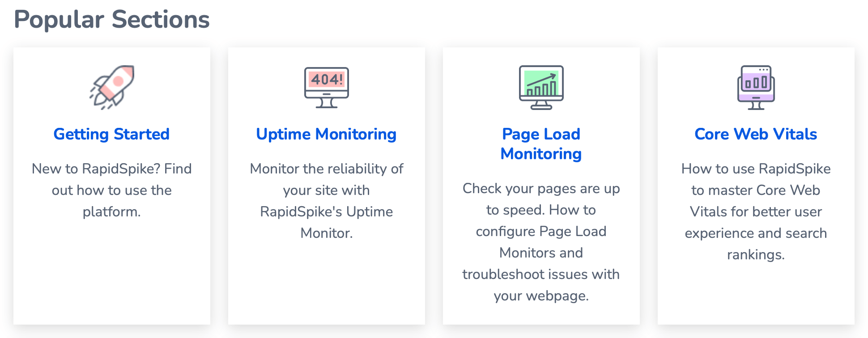Select the Getting Started card's empty lower area
This screenshot has height=338, width=868.
click(112, 273)
